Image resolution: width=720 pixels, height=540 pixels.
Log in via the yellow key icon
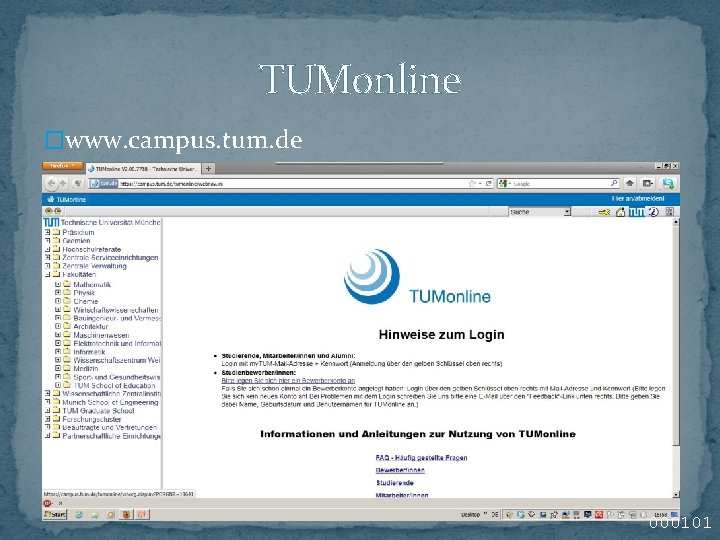[x=604, y=212]
